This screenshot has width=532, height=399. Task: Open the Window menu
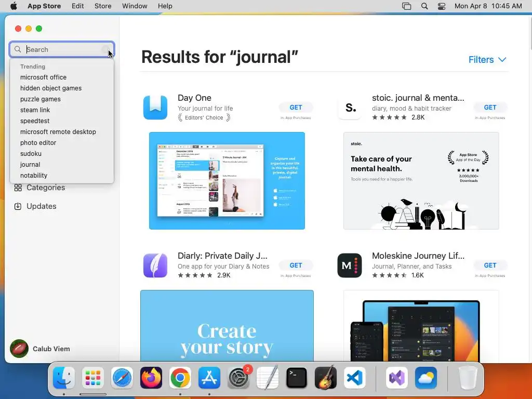coord(135,6)
